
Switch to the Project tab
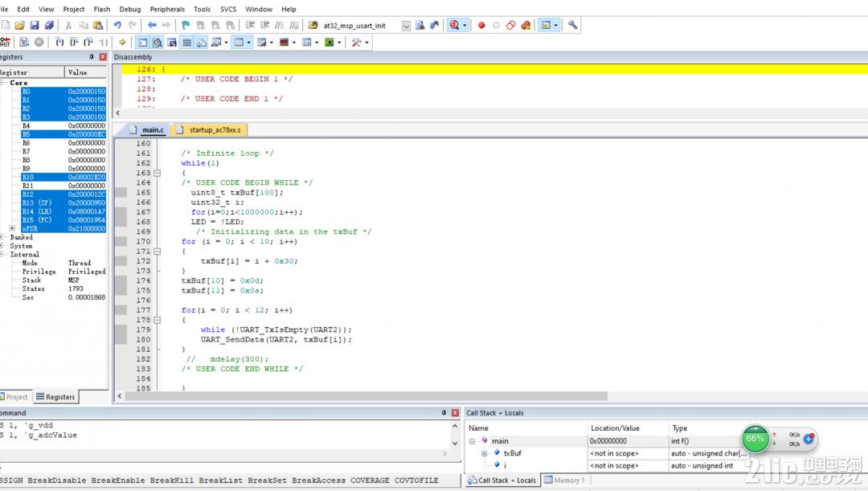14,397
